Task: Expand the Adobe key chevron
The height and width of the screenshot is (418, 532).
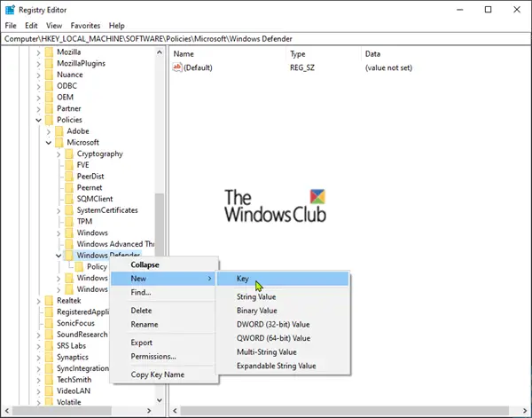Action: tap(49, 131)
